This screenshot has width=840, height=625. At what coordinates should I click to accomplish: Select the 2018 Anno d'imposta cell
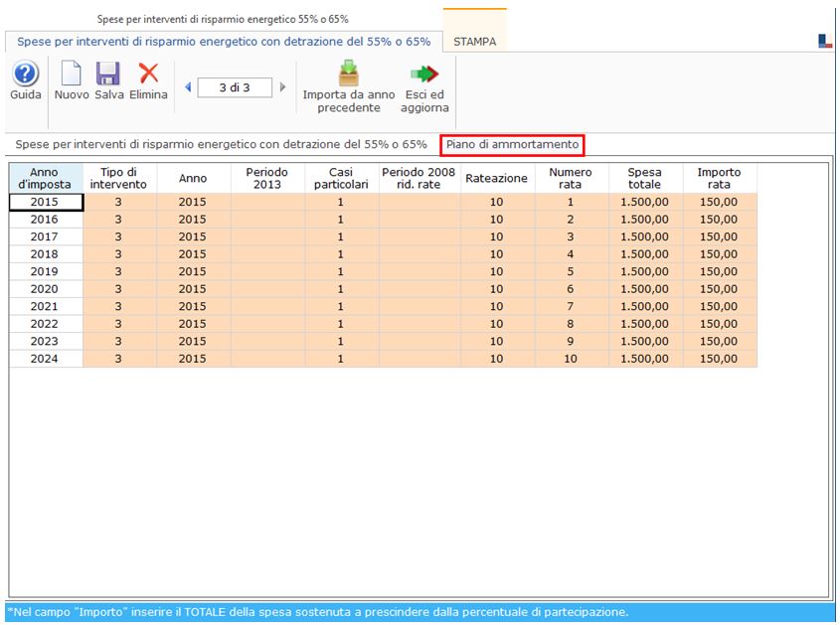[x=46, y=254]
